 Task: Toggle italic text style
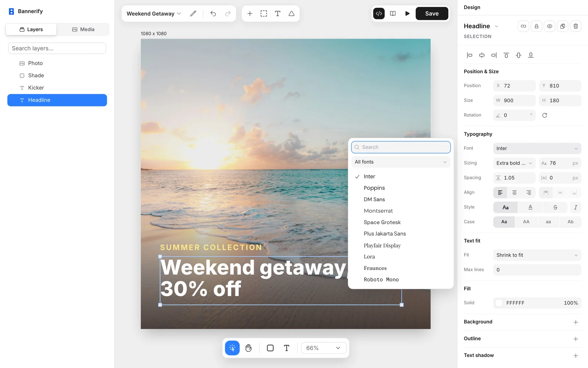pyautogui.click(x=576, y=207)
